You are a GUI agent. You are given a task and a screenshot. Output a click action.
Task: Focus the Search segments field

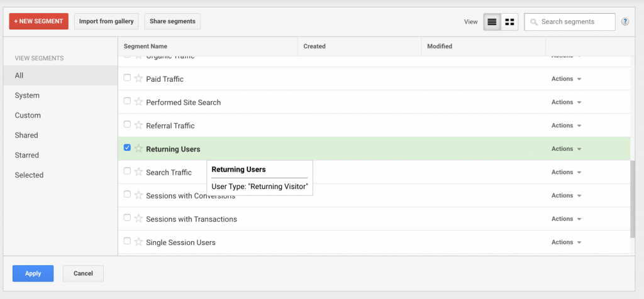[570, 22]
